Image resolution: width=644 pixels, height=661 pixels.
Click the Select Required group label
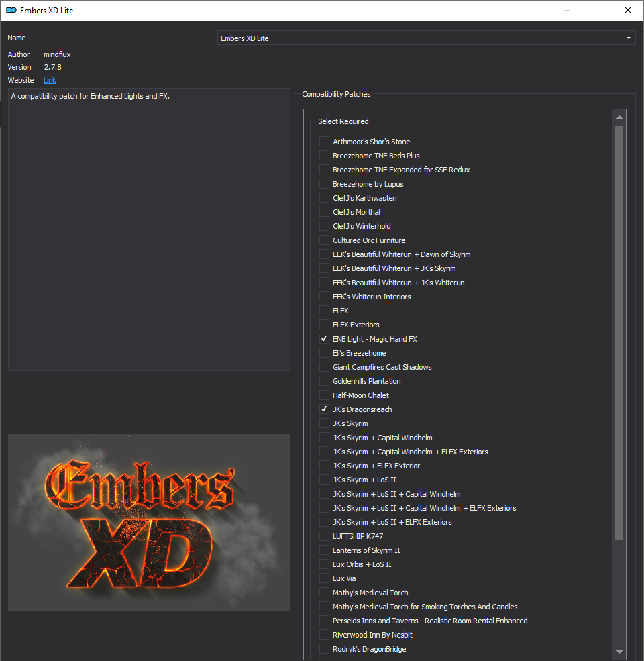(x=343, y=121)
